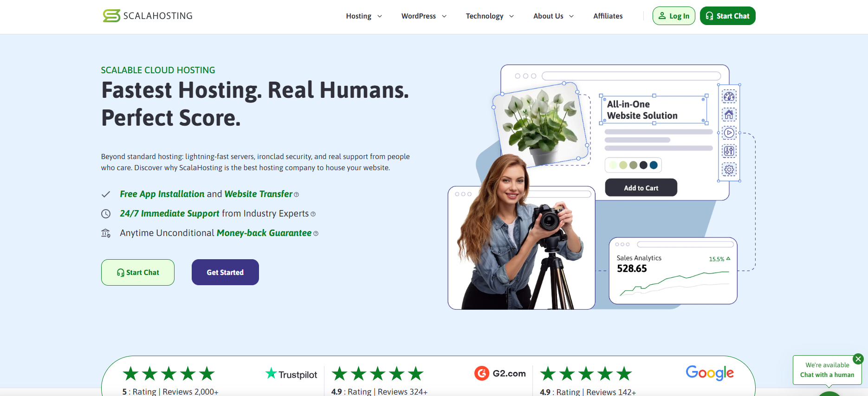Click the Reviews 2,000+ Trustpilot text

pos(190,391)
